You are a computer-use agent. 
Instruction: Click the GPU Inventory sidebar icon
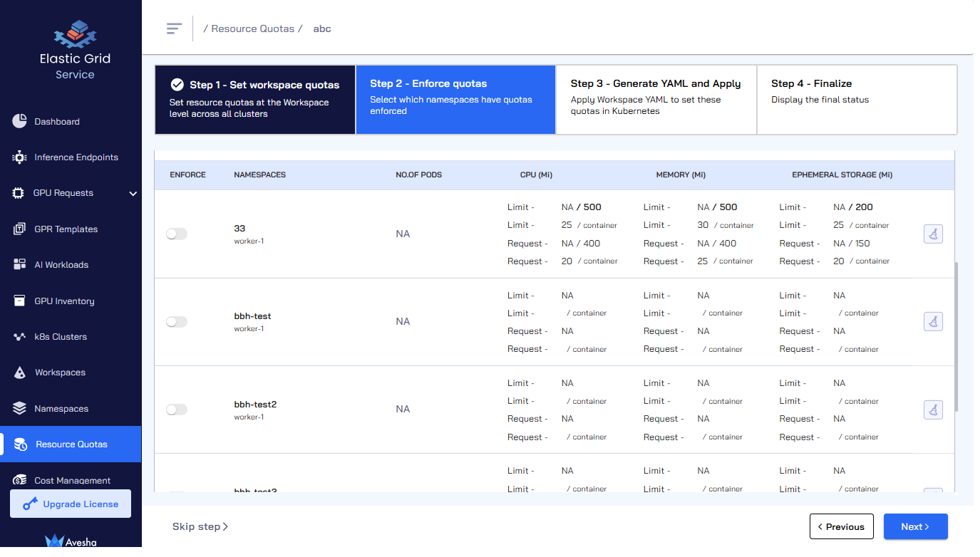pyautogui.click(x=20, y=301)
